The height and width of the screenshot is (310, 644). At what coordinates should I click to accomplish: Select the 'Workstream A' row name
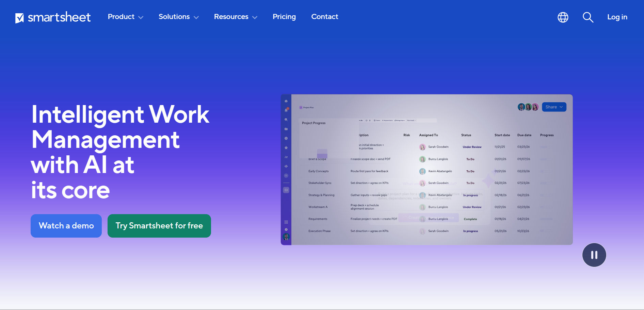(x=318, y=207)
